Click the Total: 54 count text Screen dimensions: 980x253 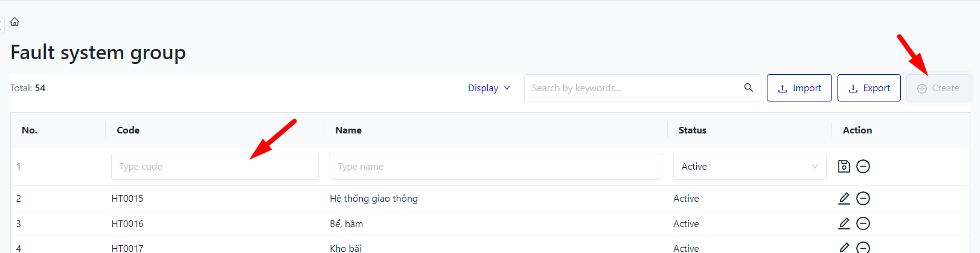click(x=28, y=88)
